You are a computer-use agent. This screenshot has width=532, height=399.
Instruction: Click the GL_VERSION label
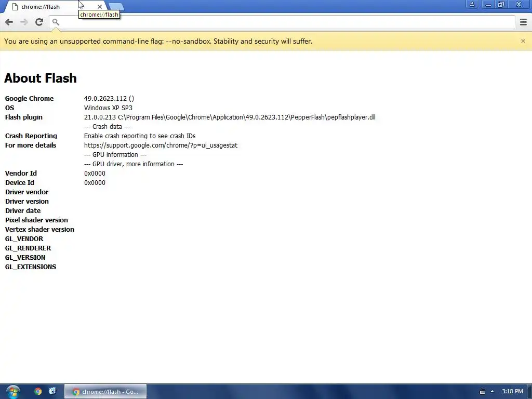[x=25, y=258]
